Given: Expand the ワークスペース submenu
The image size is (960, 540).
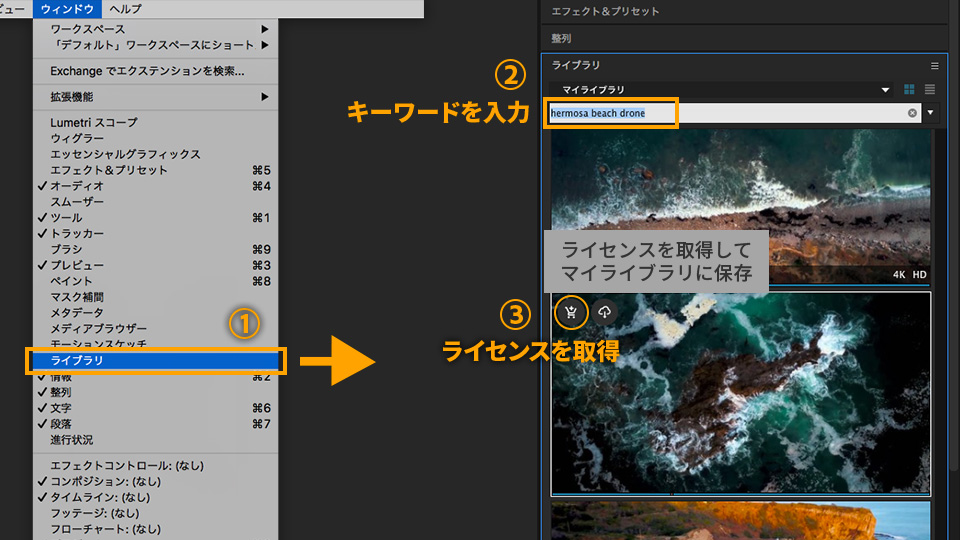Looking at the screenshot, I should (x=156, y=29).
